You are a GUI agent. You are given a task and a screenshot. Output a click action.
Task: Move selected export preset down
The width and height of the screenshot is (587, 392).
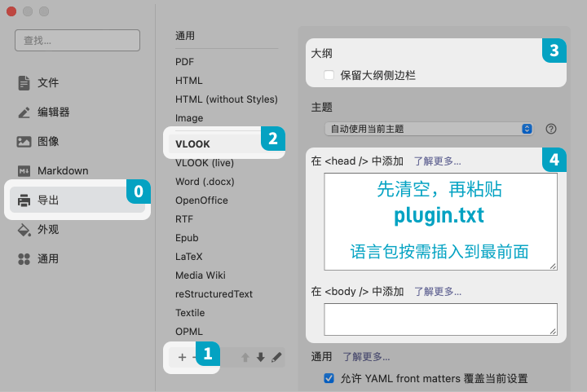click(261, 358)
